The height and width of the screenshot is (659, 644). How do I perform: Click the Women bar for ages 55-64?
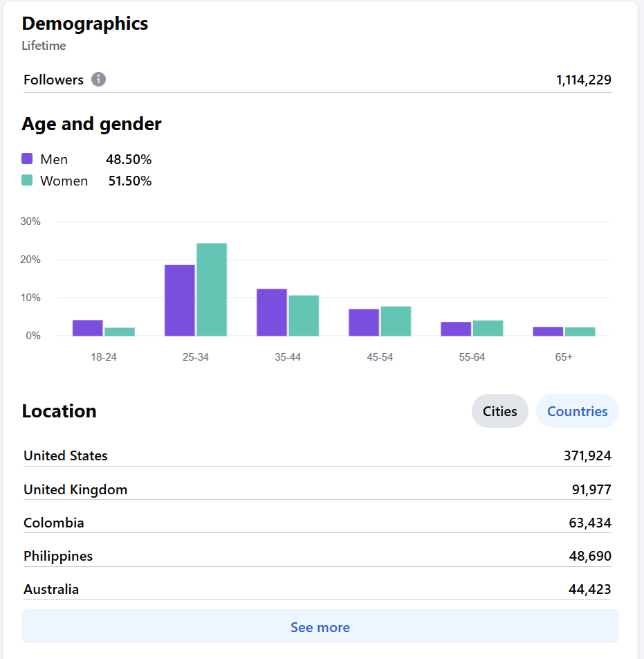click(488, 328)
